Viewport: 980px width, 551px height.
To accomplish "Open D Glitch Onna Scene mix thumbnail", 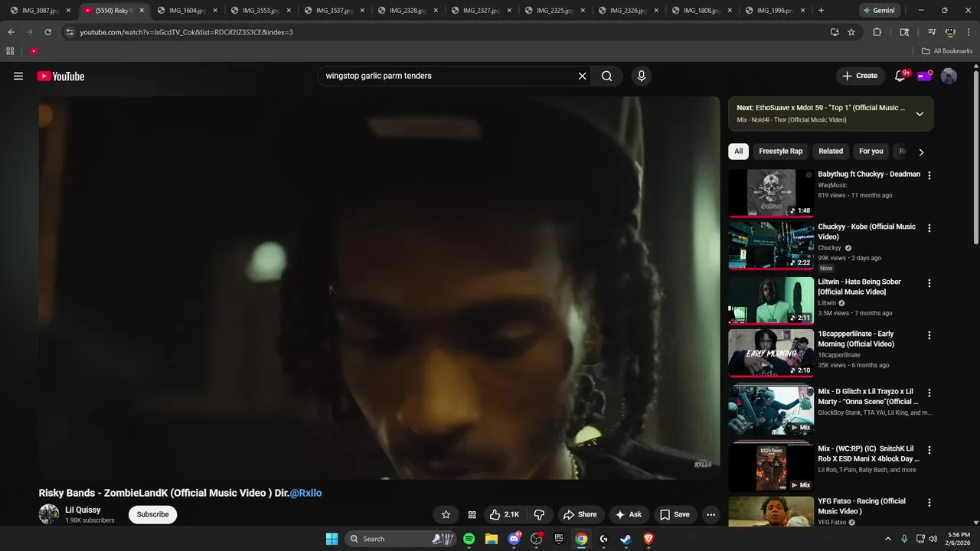I will pos(771,410).
